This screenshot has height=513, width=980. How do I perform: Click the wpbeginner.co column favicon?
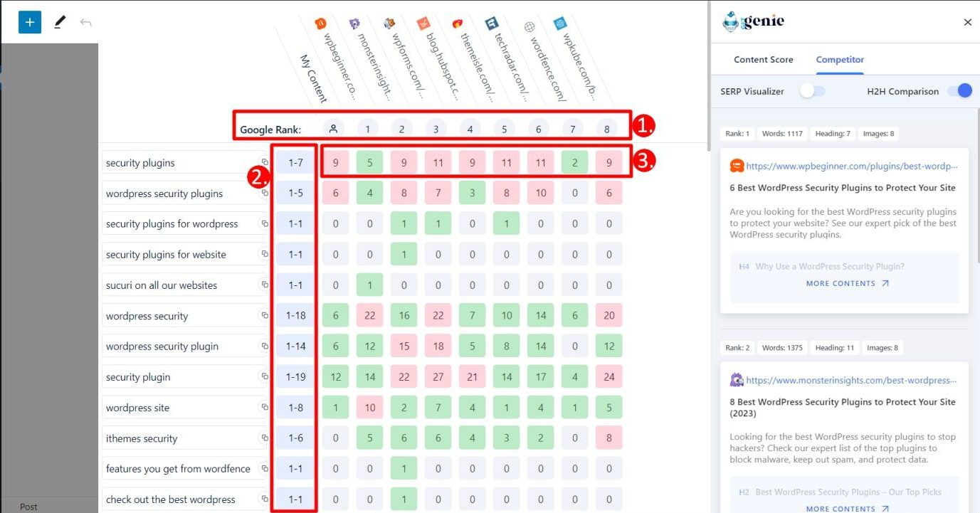(320, 23)
